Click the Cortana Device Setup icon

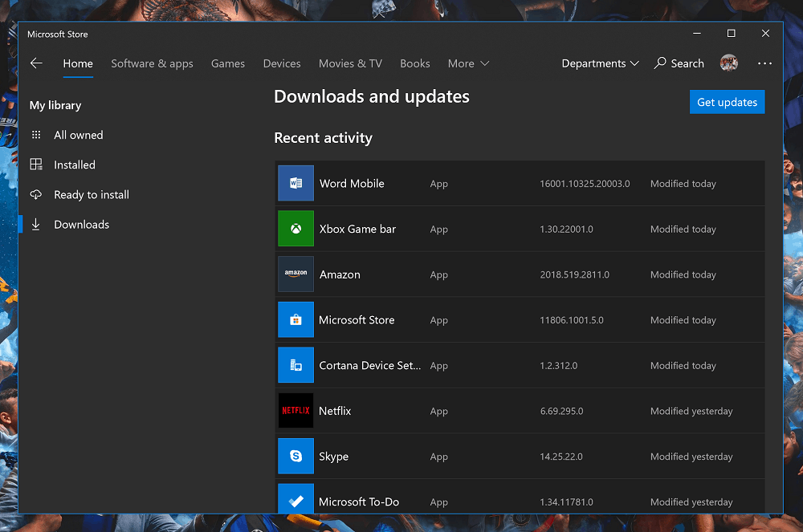click(x=296, y=365)
